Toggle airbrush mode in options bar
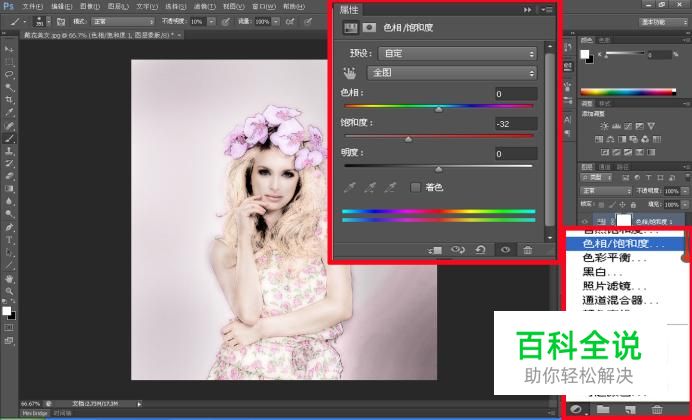Viewport: 692px width, 420px height. [290, 21]
